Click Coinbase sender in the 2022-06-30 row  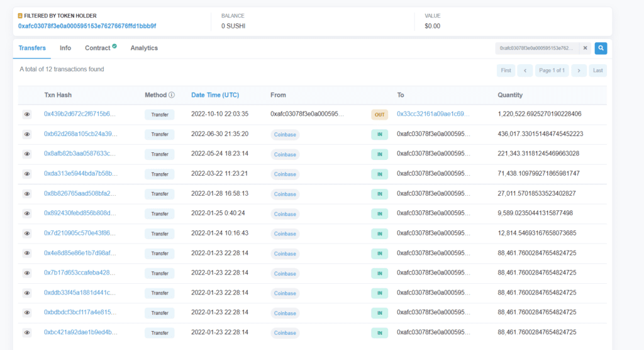pos(285,135)
